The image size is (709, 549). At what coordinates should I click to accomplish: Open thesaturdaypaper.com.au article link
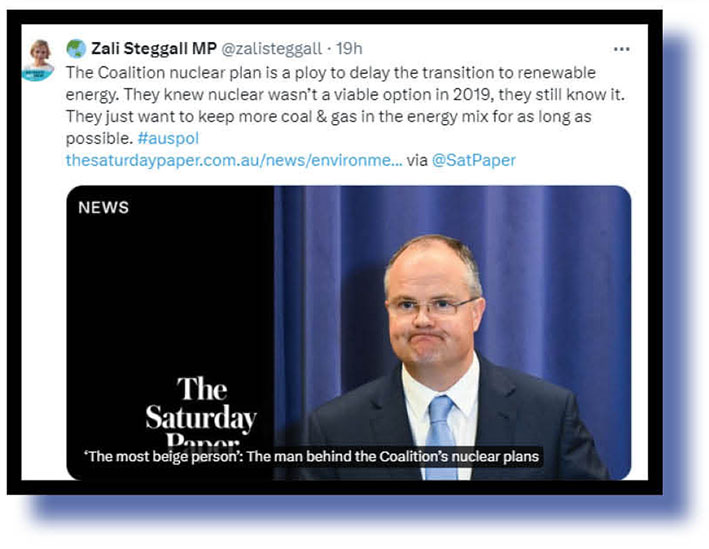(234, 160)
